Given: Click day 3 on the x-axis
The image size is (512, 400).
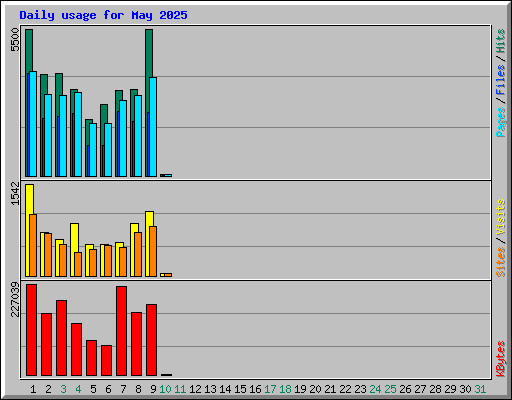Looking at the screenshot, I should (63, 389).
